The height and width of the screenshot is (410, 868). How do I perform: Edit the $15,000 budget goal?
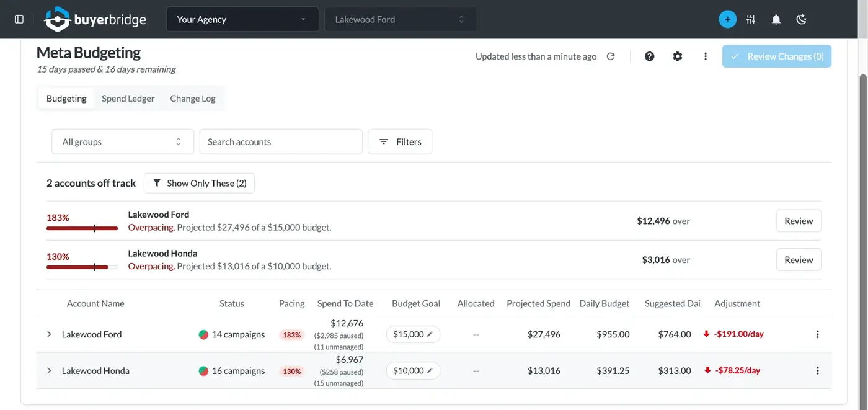click(x=413, y=334)
